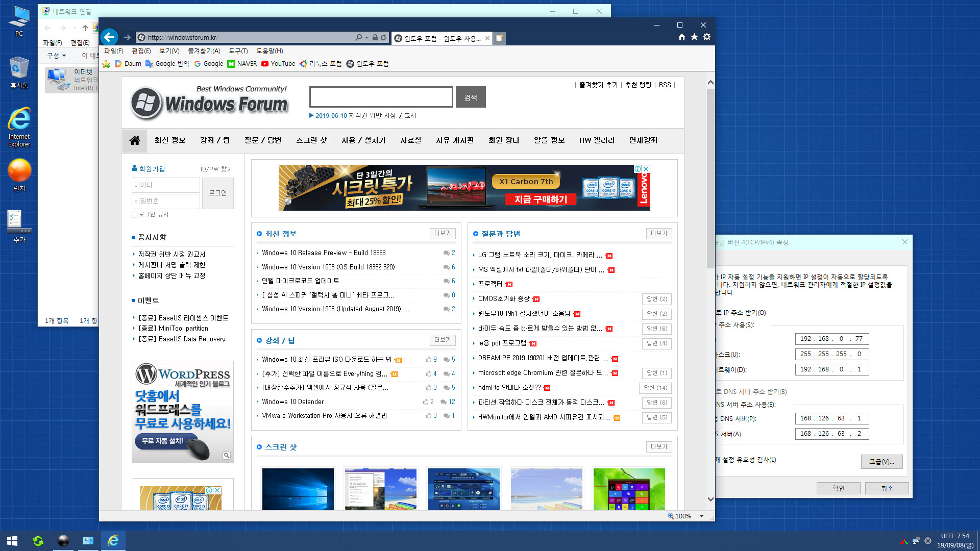Click the 로그인 button
Viewport: 980px width, 551px height.
(x=218, y=193)
